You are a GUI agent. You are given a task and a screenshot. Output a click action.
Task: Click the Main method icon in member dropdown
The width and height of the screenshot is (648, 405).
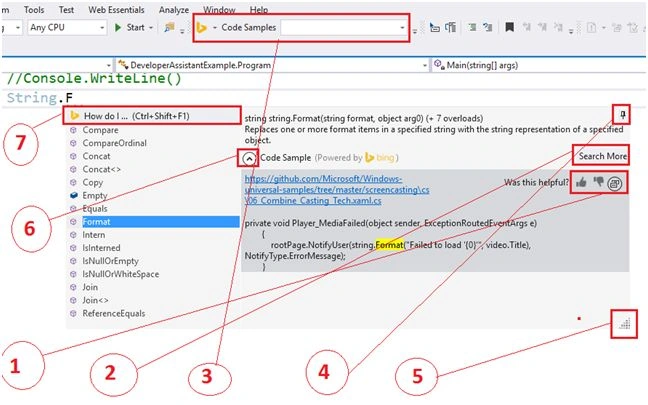[x=439, y=65]
